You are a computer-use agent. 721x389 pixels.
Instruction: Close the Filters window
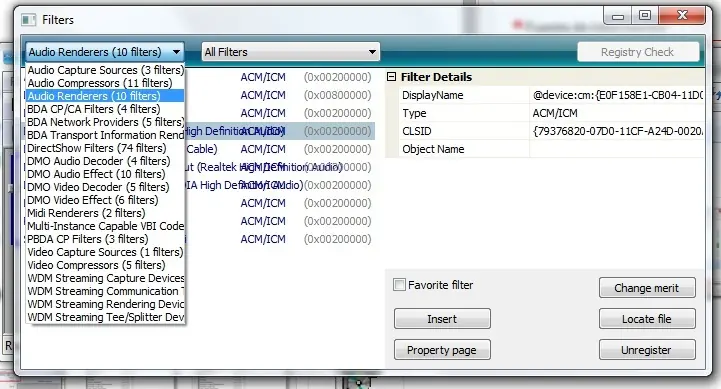682,16
